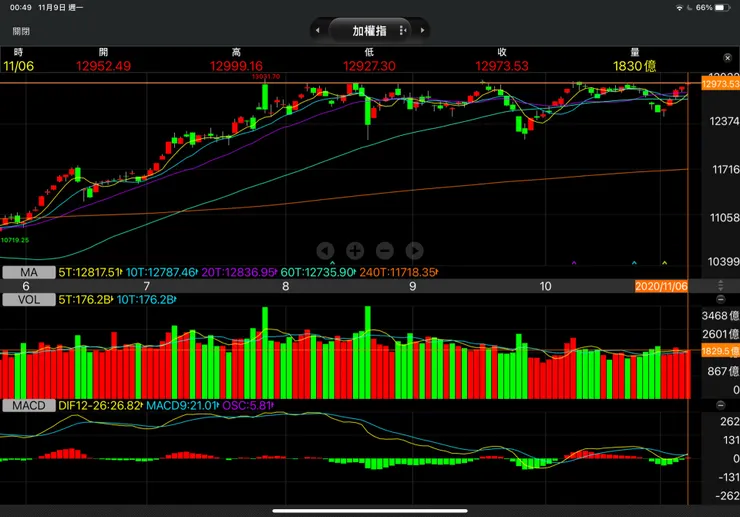Collapse the VOL panel with its minus icon

click(x=720, y=299)
